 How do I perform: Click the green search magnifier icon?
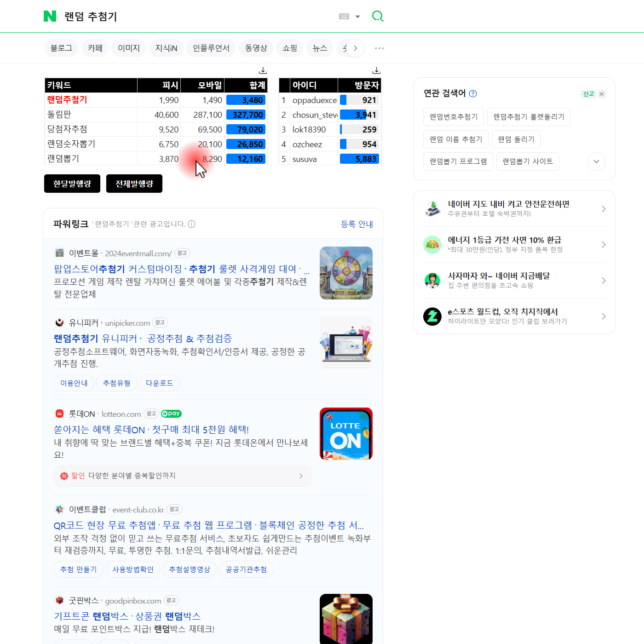[378, 17]
